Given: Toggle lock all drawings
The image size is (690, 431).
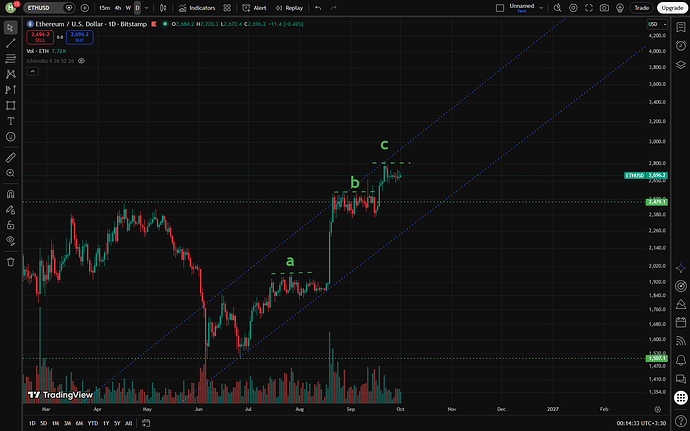Looking at the screenshot, I should [11, 225].
